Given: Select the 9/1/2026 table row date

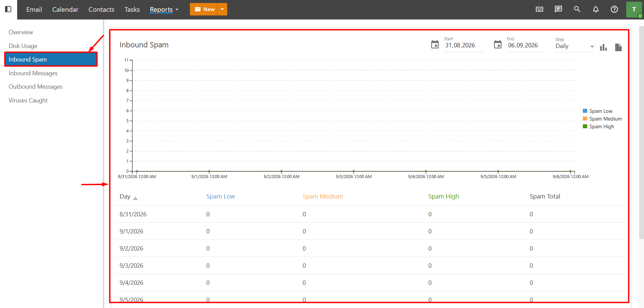Looking at the screenshot, I should 131,231.
